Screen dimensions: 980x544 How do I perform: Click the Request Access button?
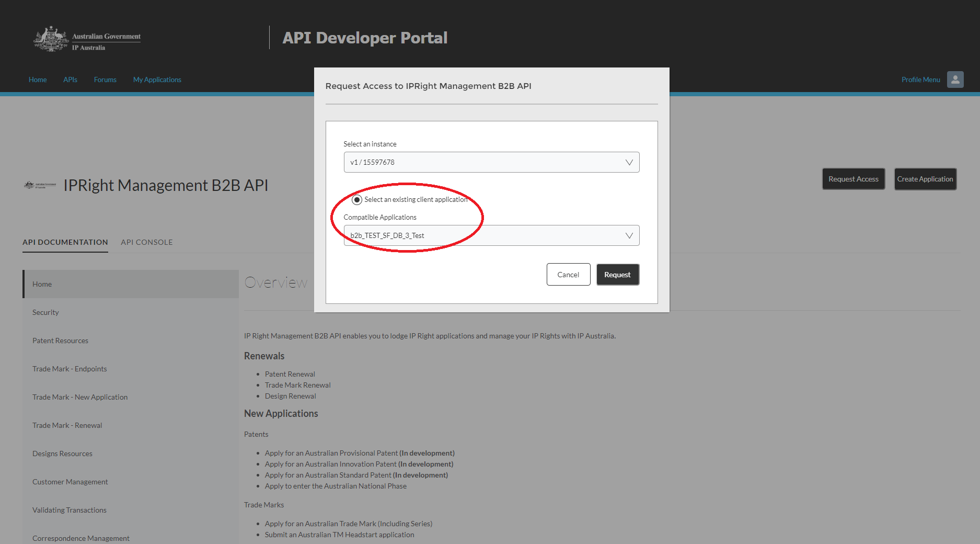pyautogui.click(x=854, y=179)
